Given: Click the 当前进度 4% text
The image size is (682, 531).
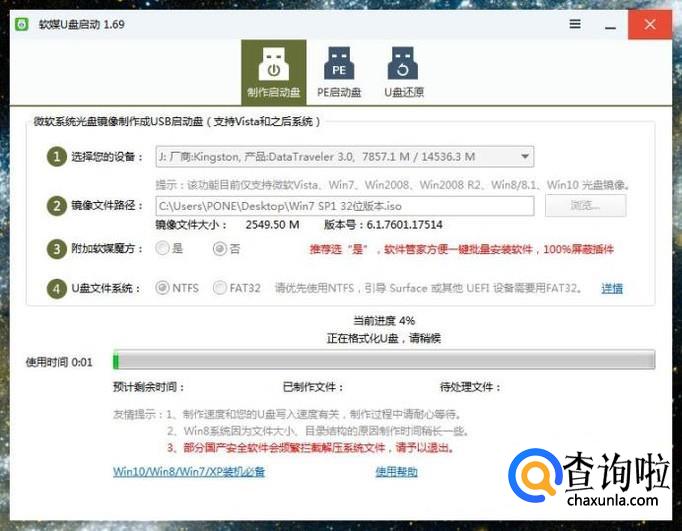Looking at the screenshot, I should [384, 321].
